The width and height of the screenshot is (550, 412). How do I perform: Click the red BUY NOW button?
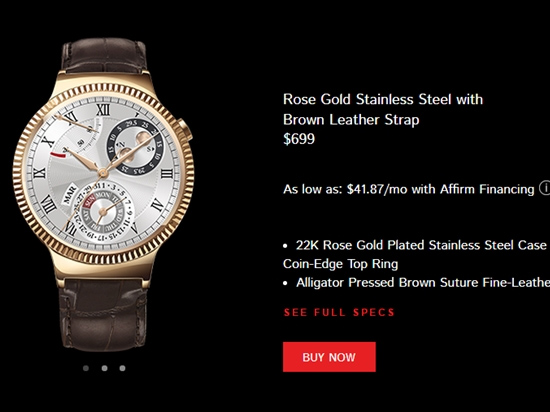pos(329,357)
